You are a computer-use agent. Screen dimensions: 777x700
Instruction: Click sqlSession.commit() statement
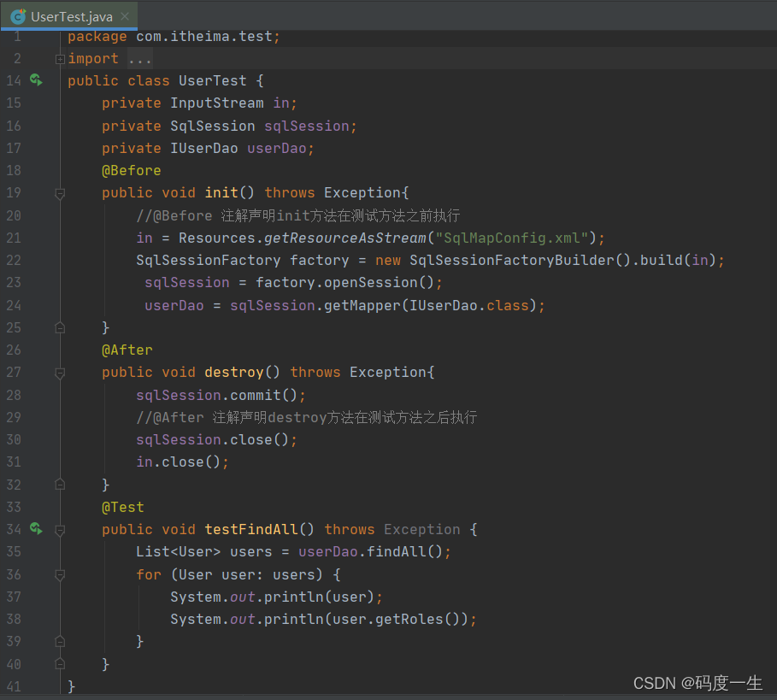coord(221,396)
